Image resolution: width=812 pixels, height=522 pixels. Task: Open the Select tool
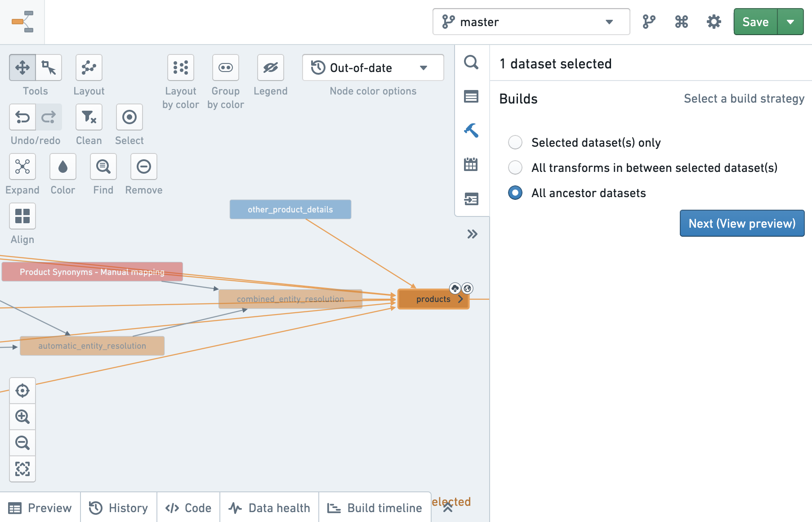coord(129,117)
